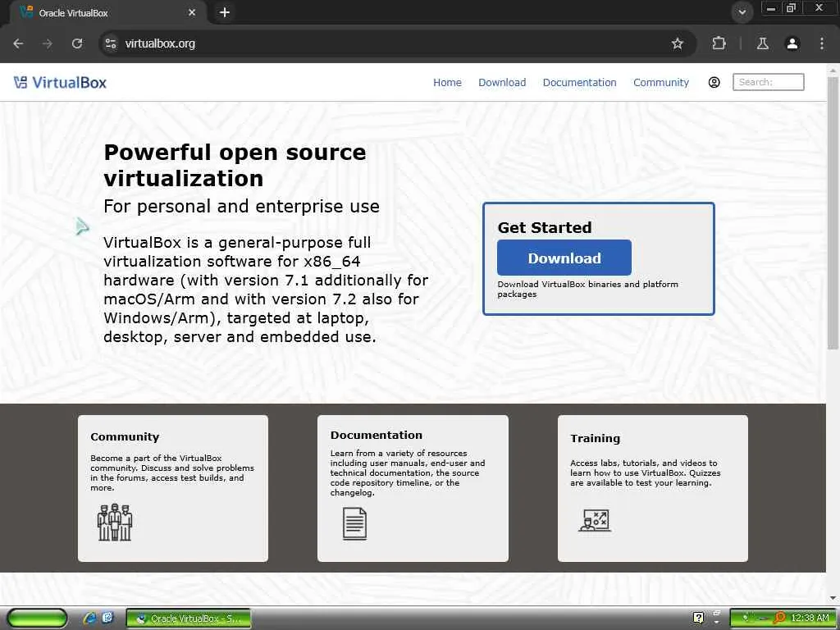Open Internet Explorer from quick launch
Viewport: 840px width, 630px height.
click(x=89, y=618)
